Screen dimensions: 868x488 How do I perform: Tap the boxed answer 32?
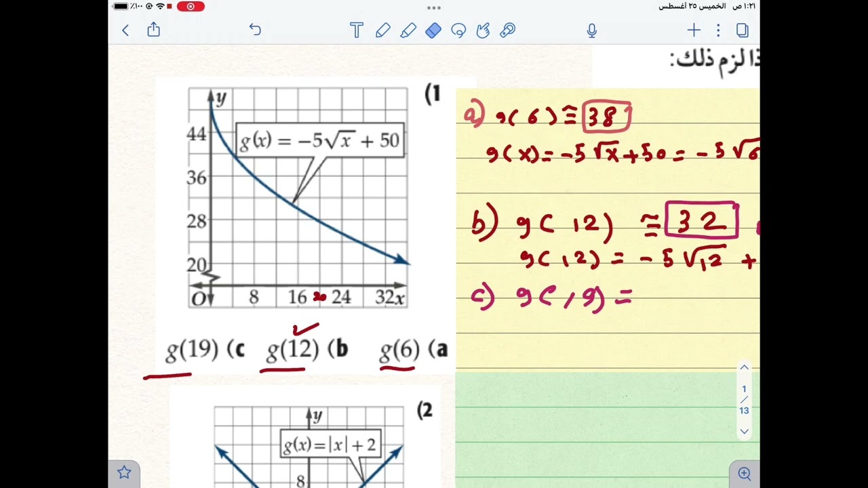pyautogui.click(x=702, y=220)
